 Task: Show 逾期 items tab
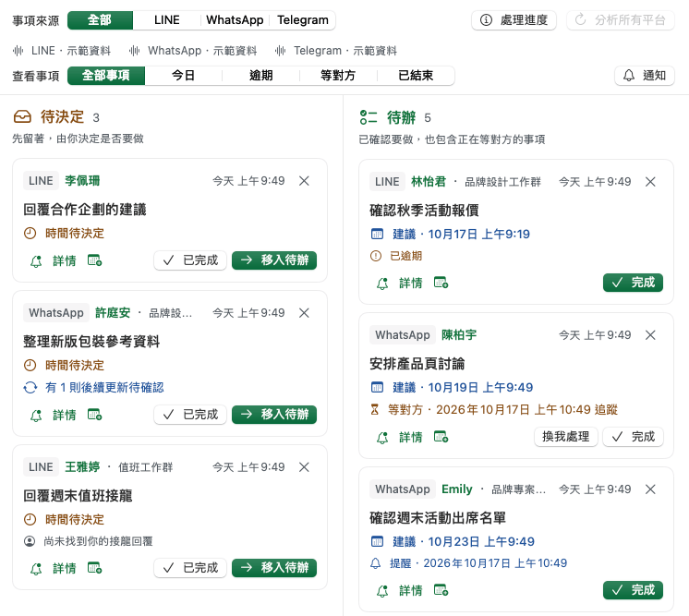pos(261,76)
